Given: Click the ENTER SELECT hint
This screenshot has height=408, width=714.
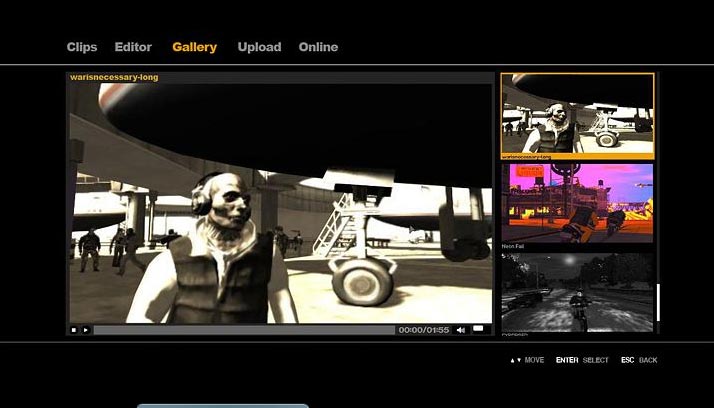Looking at the screenshot, I should (582, 360).
